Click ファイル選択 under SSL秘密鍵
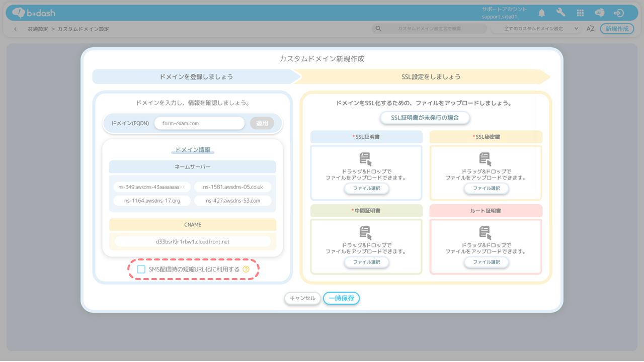The width and height of the screenshot is (644, 362). [x=486, y=189]
